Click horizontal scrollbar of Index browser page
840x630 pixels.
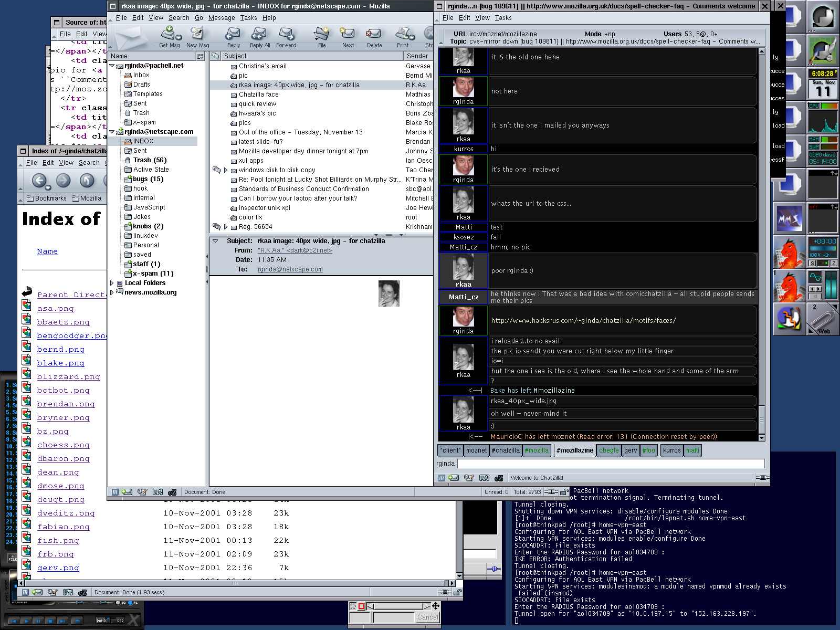click(237, 583)
